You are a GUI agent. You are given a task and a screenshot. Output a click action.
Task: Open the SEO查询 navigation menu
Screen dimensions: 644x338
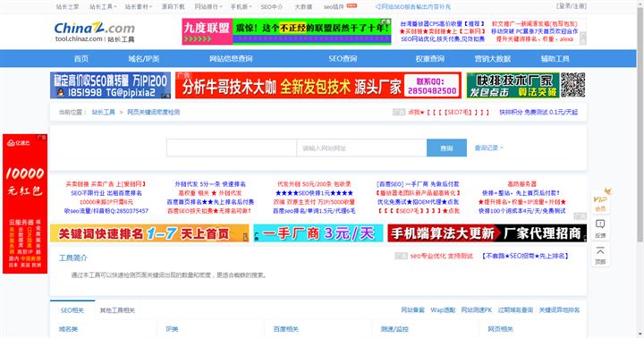[x=343, y=59]
